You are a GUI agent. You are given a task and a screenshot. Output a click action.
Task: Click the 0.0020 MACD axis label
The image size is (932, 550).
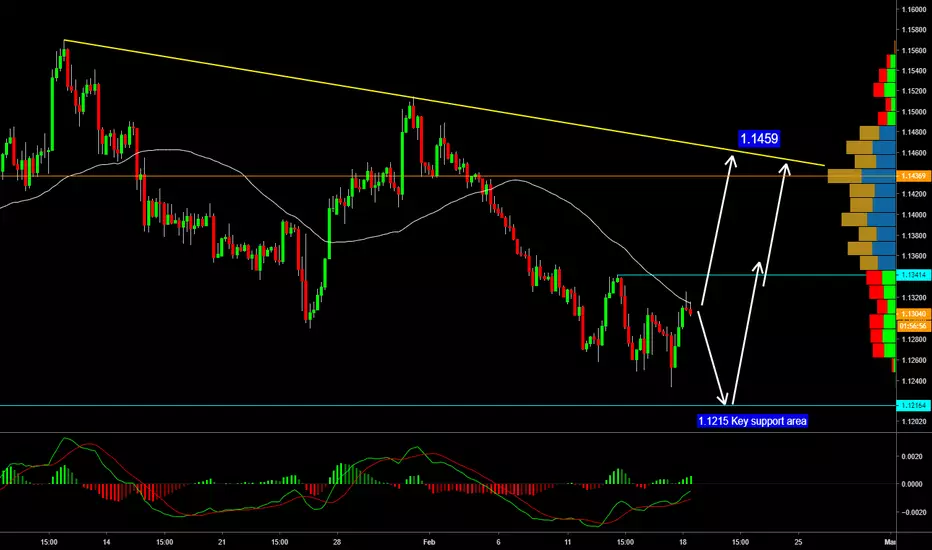912,457
